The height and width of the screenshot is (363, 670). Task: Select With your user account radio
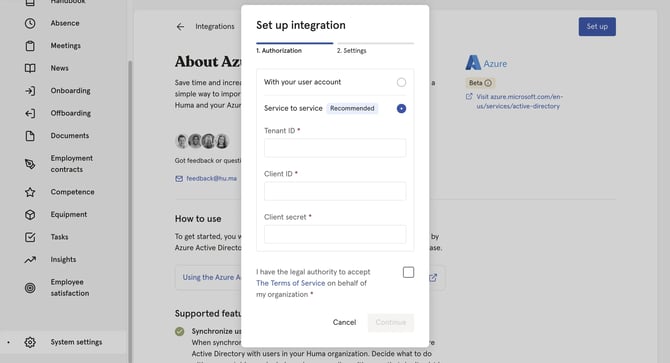pos(401,82)
